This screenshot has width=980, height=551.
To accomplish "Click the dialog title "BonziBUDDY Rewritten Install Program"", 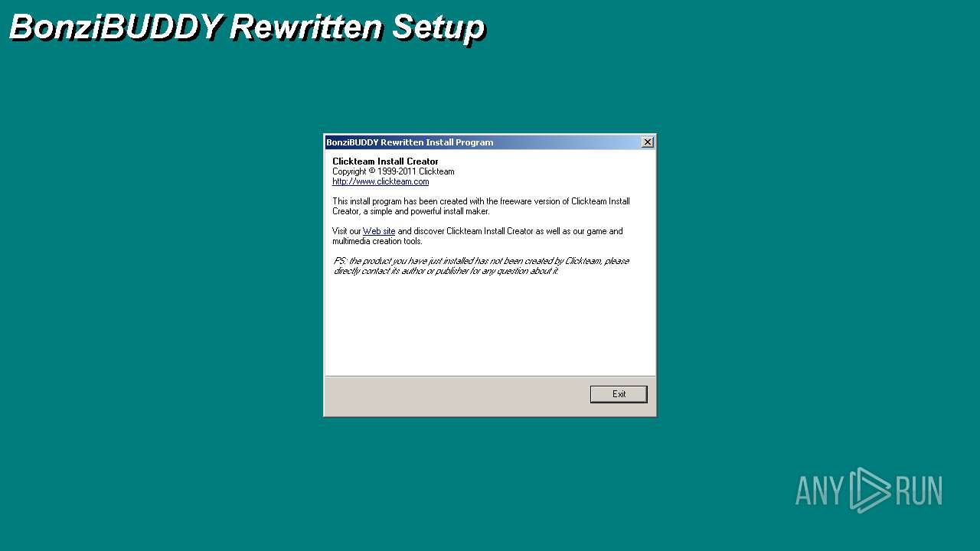I will pyautogui.click(x=410, y=142).
